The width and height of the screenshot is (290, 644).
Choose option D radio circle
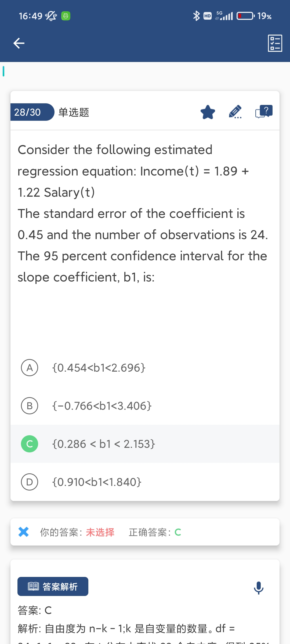point(30,482)
